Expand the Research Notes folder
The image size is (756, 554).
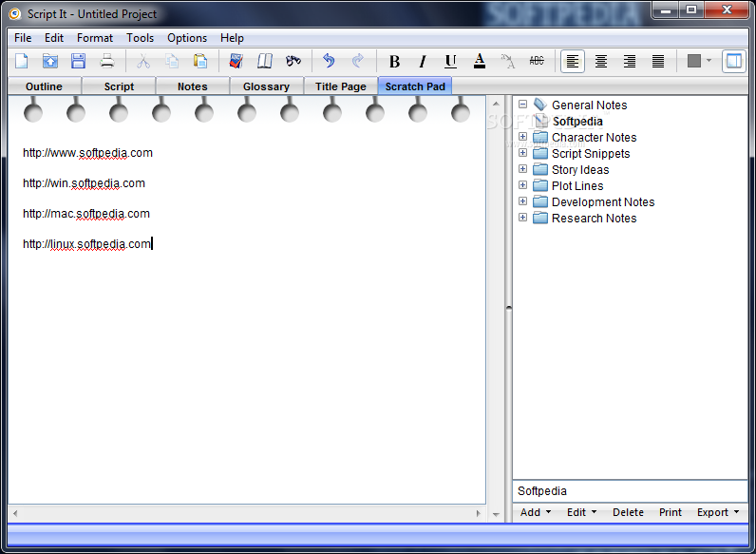tap(522, 218)
